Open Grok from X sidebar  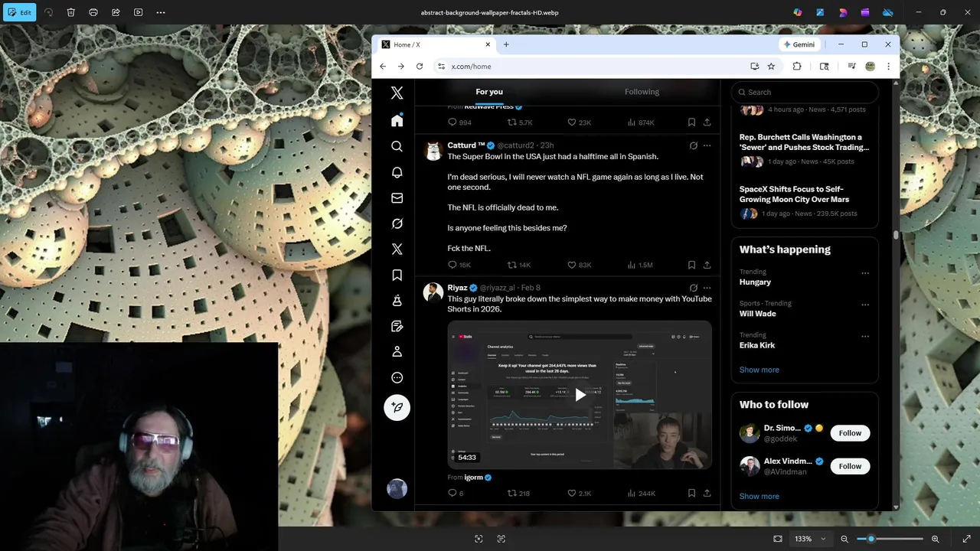pos(397,223)
